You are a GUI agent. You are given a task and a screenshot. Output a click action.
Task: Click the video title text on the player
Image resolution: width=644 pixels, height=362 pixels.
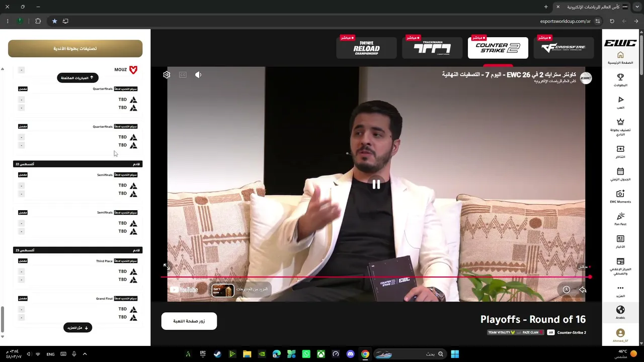point(509,74)
